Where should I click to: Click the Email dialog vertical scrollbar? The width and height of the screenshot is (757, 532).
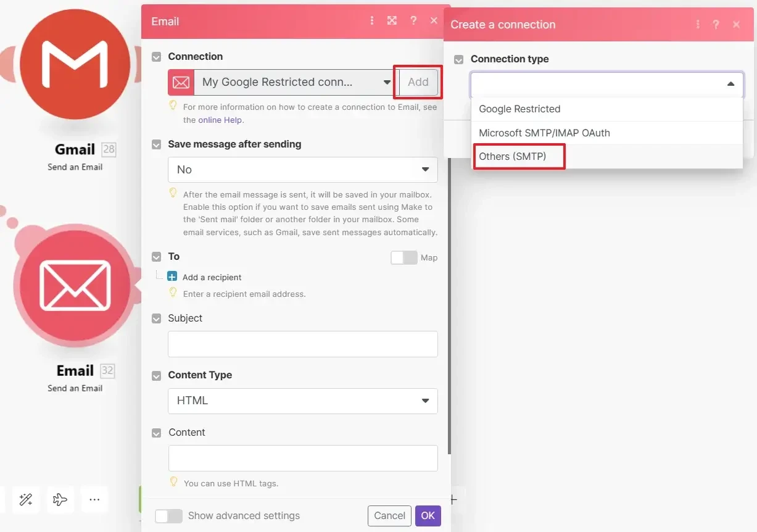click(449, 305)
